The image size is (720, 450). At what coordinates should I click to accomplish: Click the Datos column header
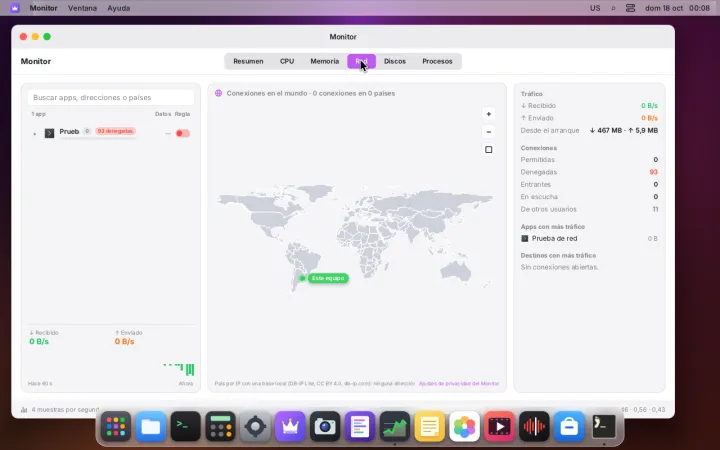163,114
